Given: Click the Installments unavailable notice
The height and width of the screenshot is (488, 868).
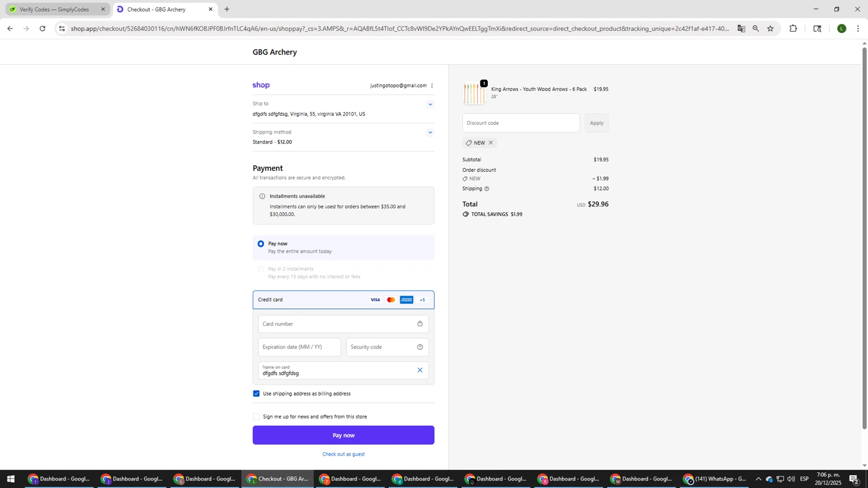Looking at the screenshot, I should [344, 206].
